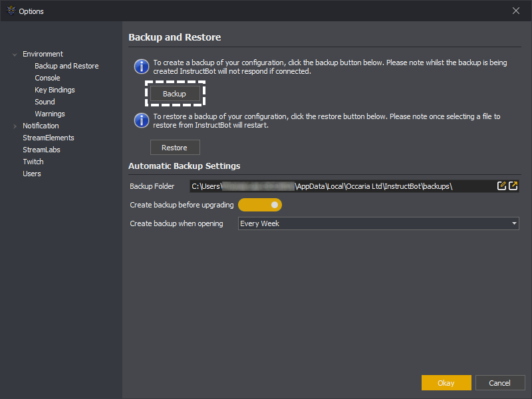The image size is (532, 399).
Task: Click the info icon beside backup instructions
Action: tap(142, 66)
